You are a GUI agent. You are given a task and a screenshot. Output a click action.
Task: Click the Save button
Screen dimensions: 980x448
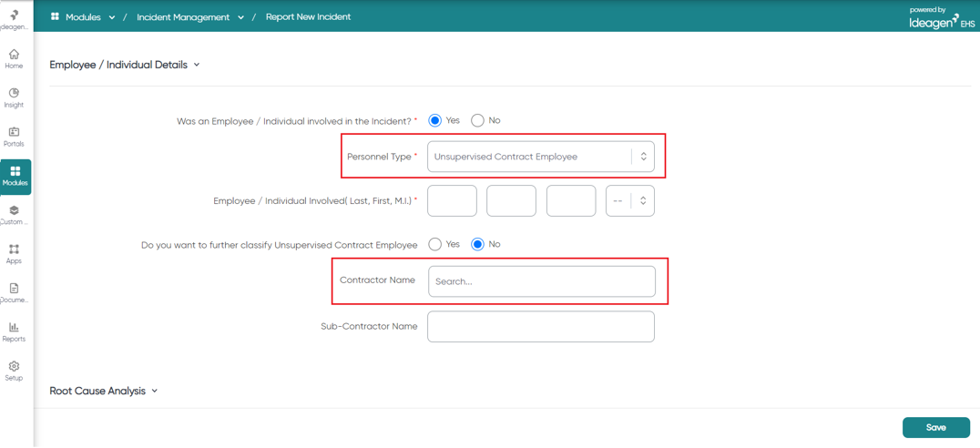935,427
